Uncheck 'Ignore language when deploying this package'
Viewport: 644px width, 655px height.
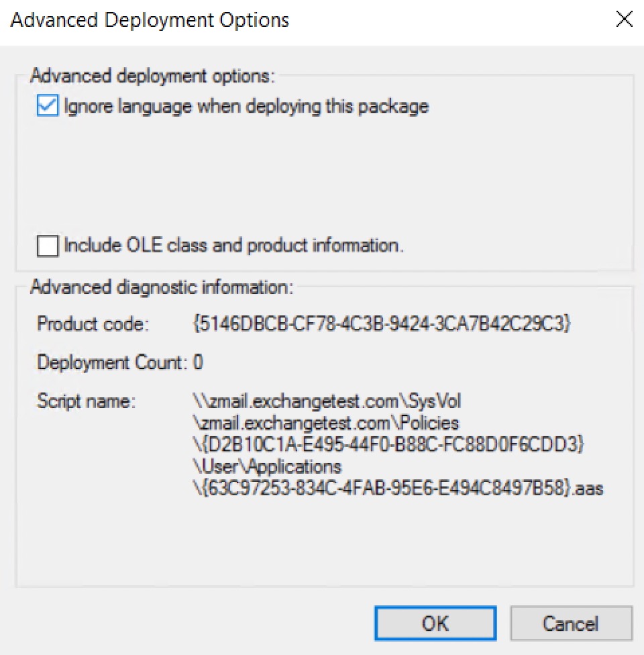point(48,105)
